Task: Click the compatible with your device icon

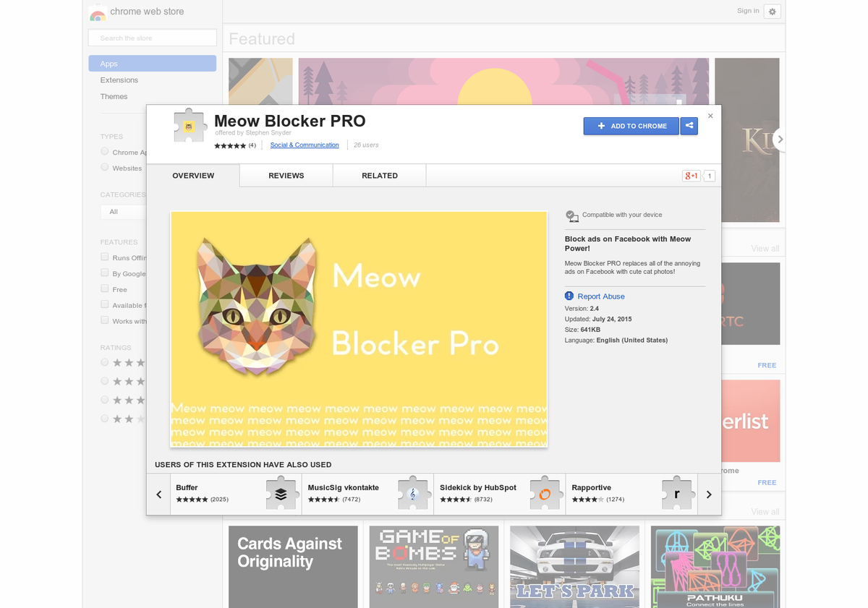Action: (572, 215)
